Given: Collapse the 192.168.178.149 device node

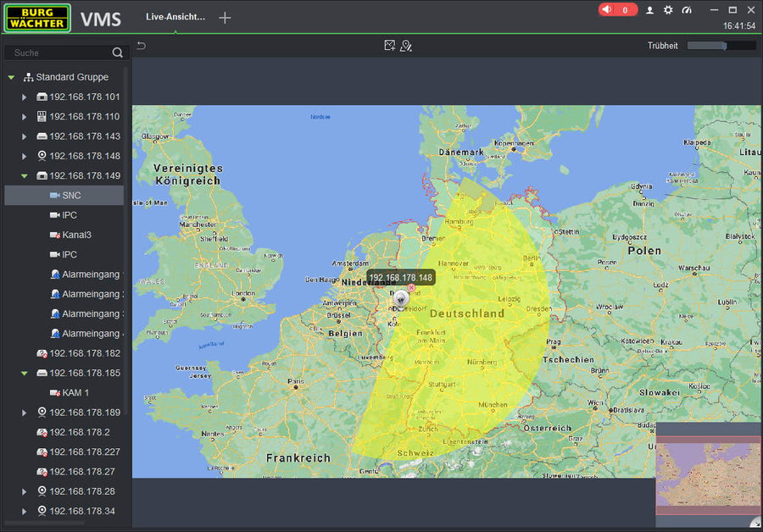Looking at the screenshot, I should (x=25, y=176).
